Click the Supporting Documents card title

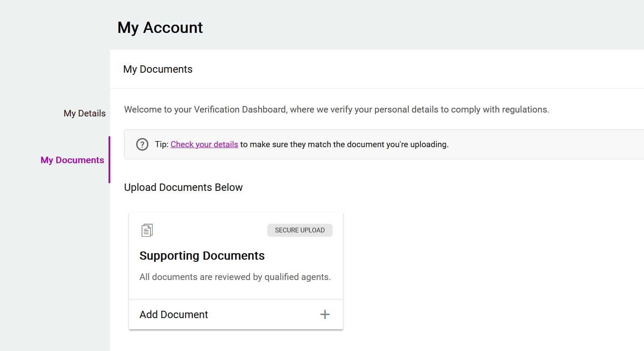202,256
